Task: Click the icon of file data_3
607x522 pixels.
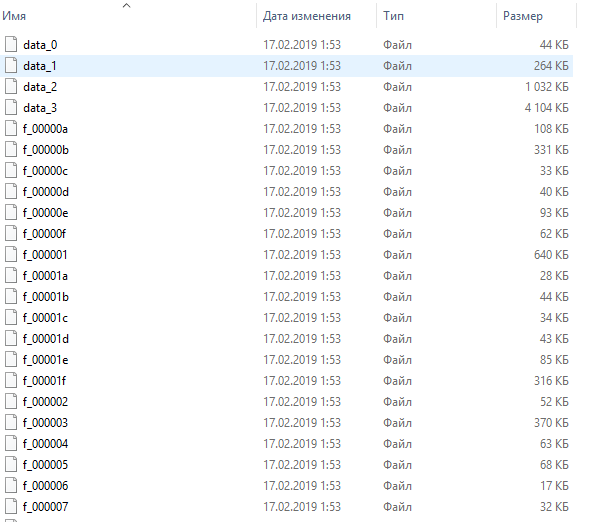Action: click(x=12, y=108)
